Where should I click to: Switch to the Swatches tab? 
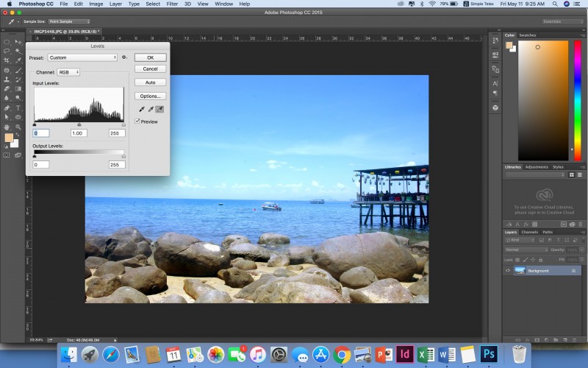pyautogui.click(x=528, y=35)
